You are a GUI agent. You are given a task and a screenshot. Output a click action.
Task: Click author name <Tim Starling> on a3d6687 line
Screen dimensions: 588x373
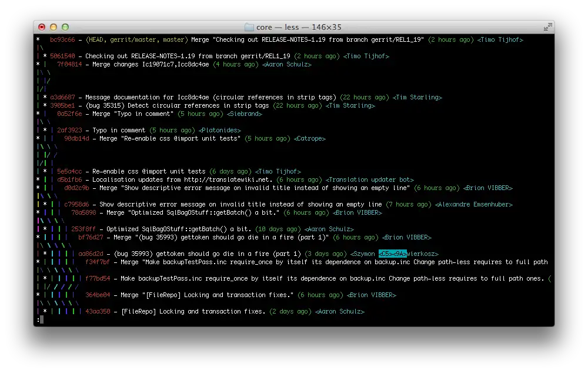click(x=417, y=98)
